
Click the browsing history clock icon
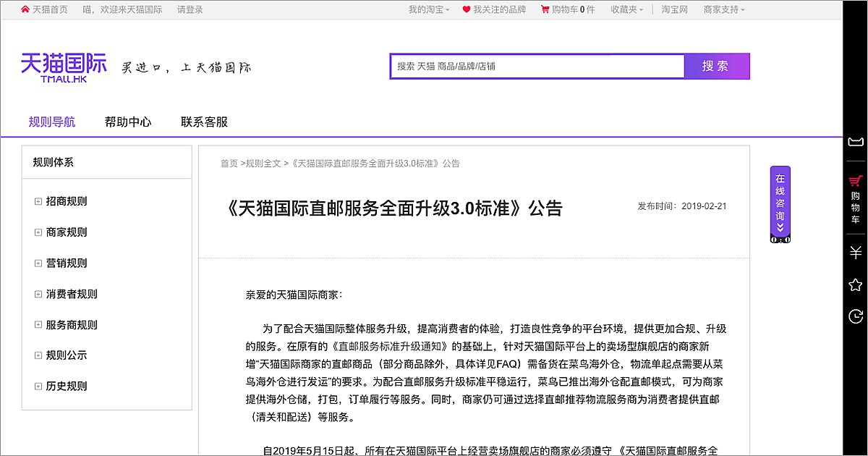tap(856, 316)
